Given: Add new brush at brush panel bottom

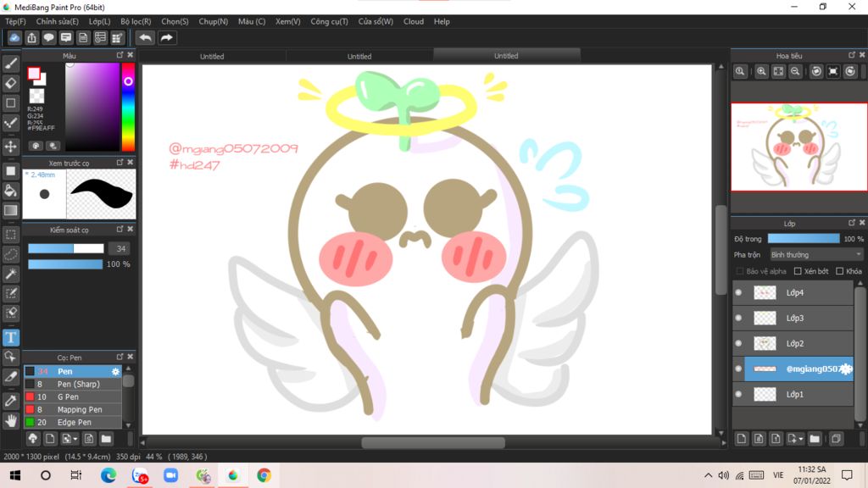Looking at the screenshot, I should point(50,439).
